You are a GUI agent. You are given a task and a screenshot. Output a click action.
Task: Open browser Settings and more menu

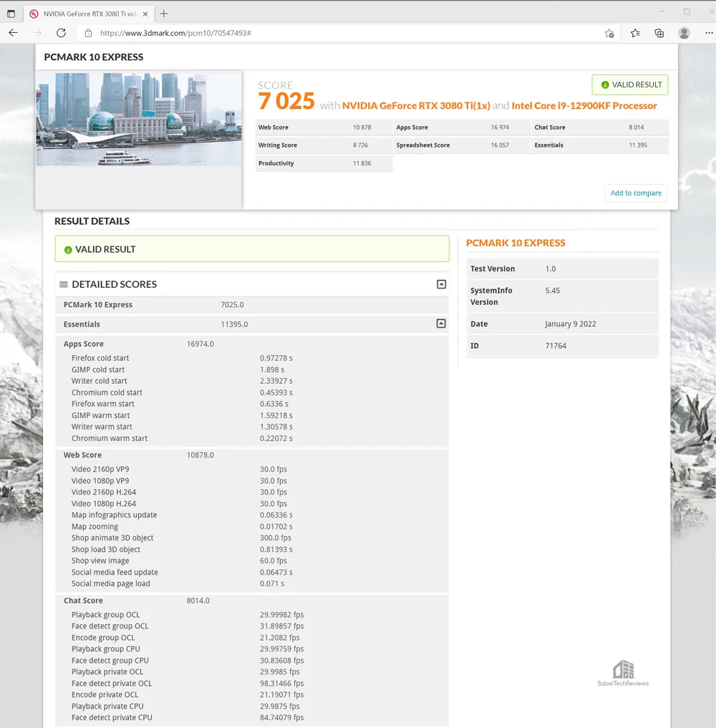pyautogui.click(x=709, y=33)
